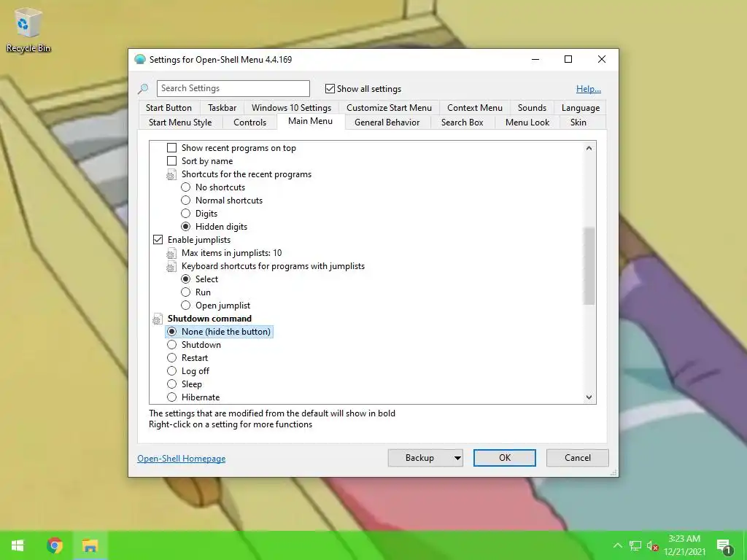Click the Max items in jumplists: 10 setting
747x560 pixels.
click(231, 253)
